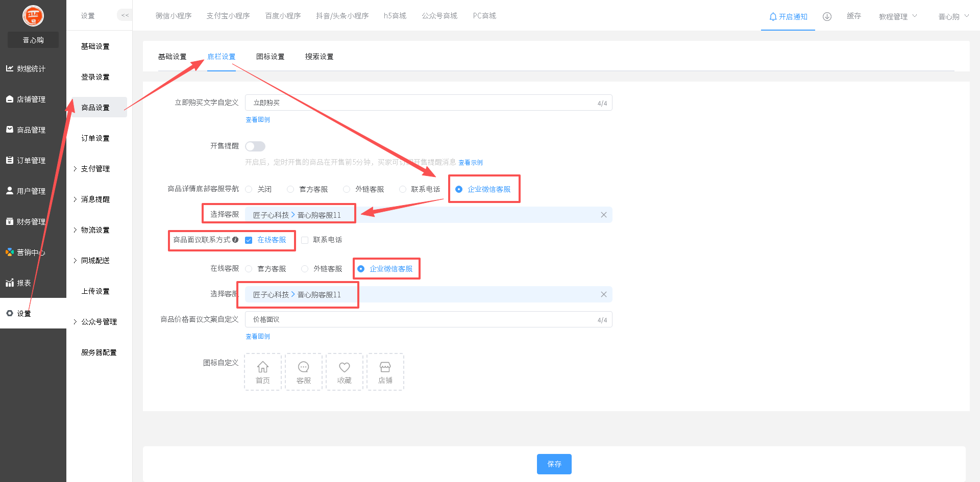Select 企业微信客服 radio for 底部客服导航
980x482 pixels.
[x=459, y=189]
